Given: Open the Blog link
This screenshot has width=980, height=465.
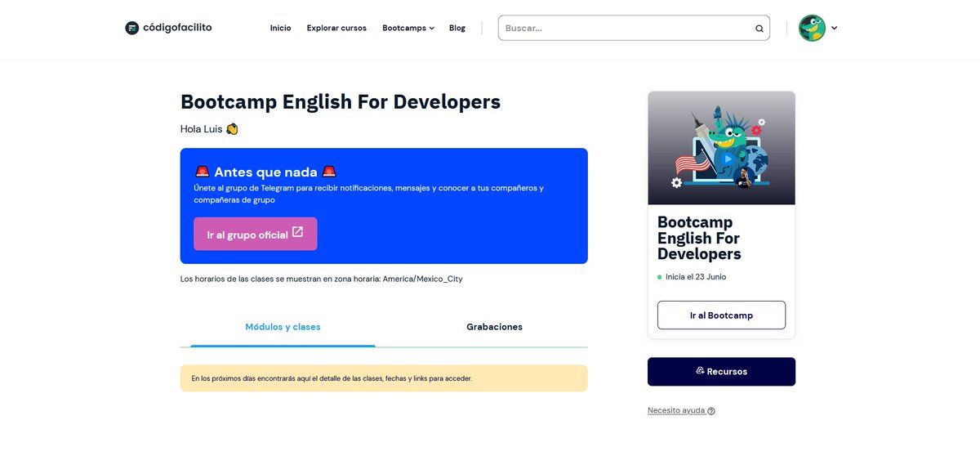Looking at the screenshot, I should (x=457, y=28).
